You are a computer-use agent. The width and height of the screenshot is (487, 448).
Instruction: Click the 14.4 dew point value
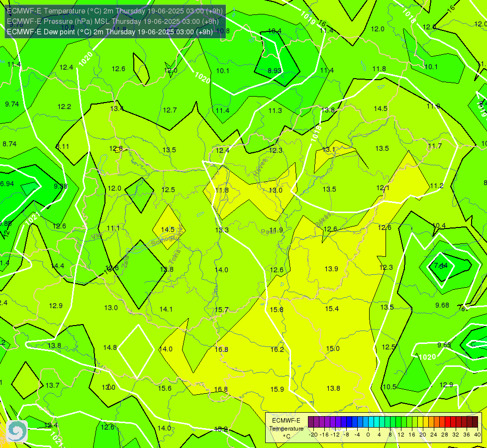point(58,266)
